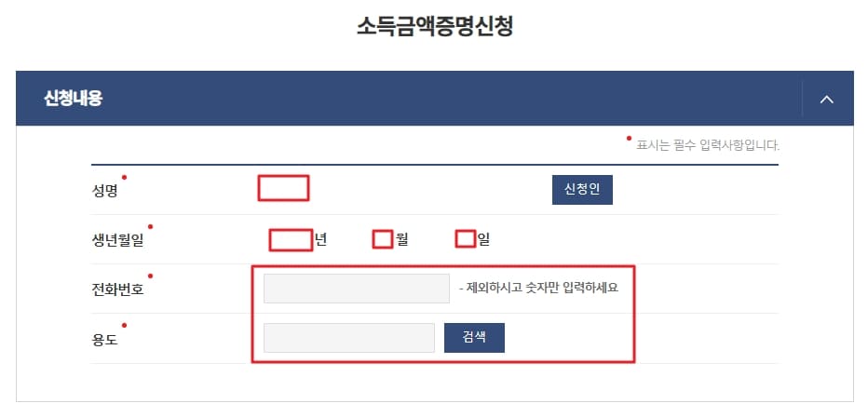Click the 년 unit label
This screenshot has width=868, height=417.
[320, 239]
